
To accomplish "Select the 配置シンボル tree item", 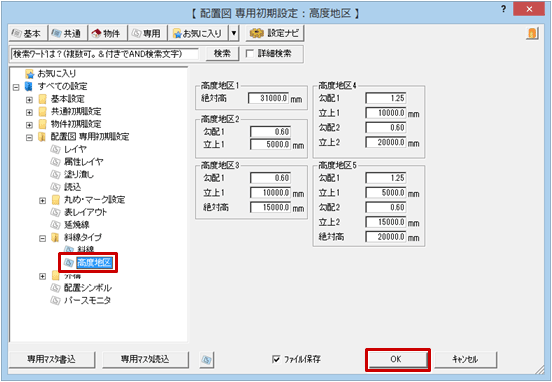I will point(88,288).
